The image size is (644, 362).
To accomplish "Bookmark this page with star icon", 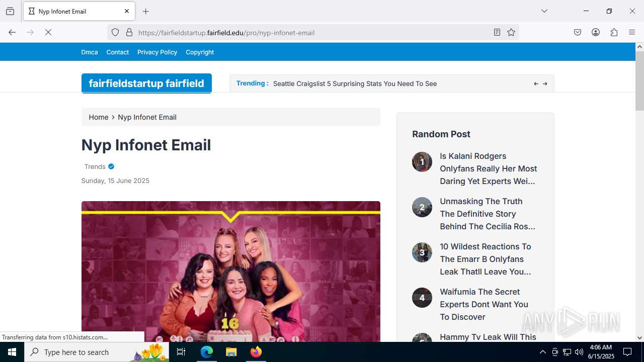I will [x=511, y=32].
